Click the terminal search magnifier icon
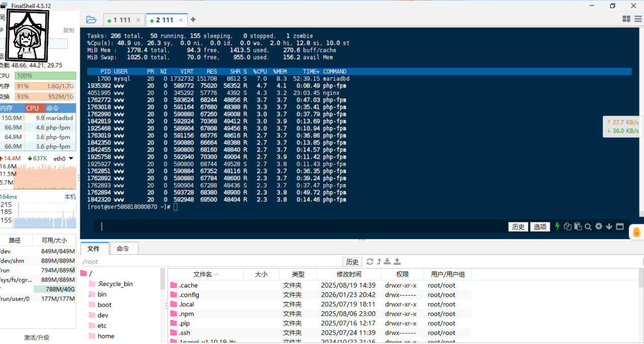 click(x=588, y=227)
